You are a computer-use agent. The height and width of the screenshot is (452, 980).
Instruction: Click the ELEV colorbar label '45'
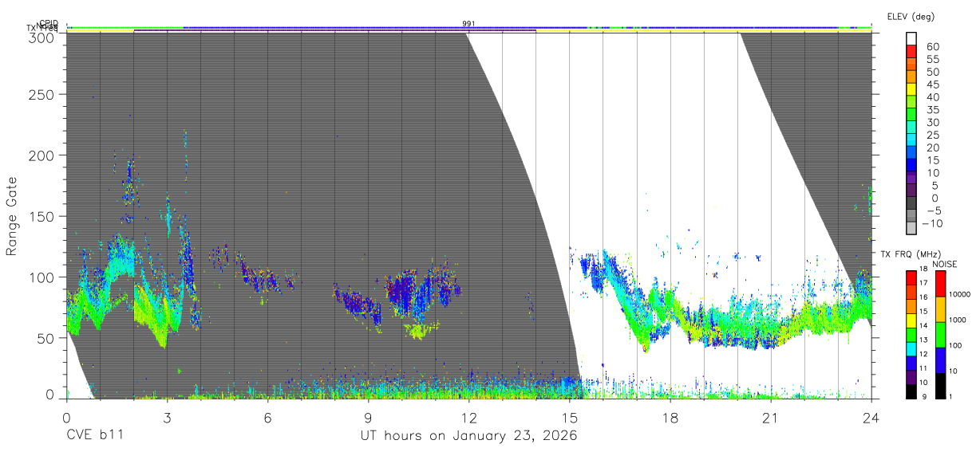tap(933, 85)
